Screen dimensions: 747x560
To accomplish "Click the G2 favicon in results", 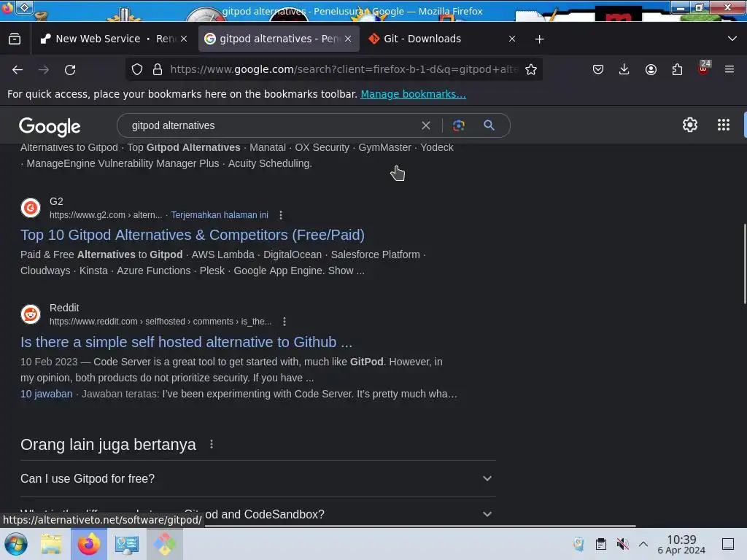I will tap(31, 208).
